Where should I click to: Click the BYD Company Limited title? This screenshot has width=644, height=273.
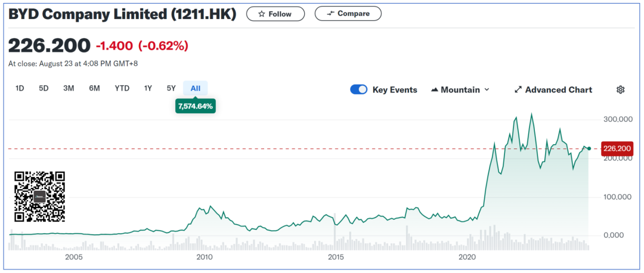(122, 14)
